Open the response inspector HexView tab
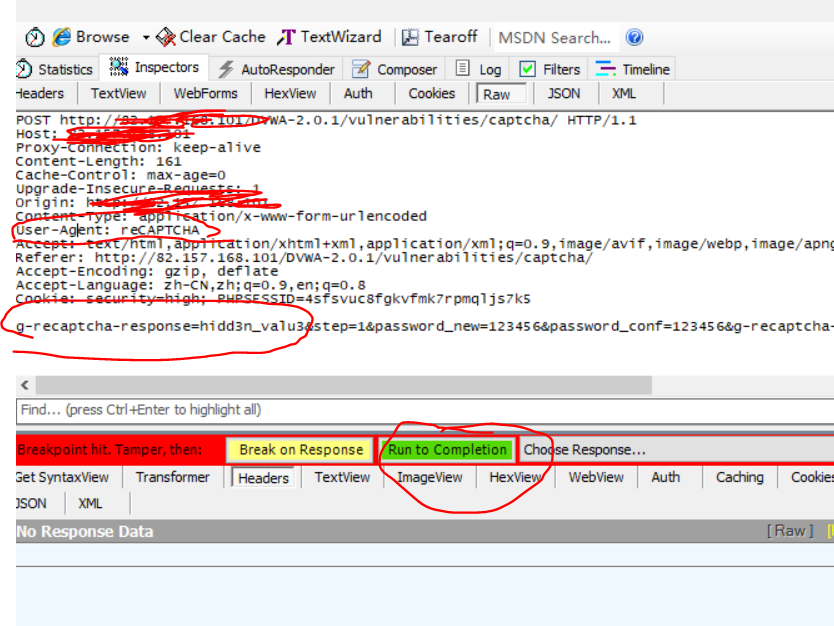834x626 pixels. click(515, 478)
